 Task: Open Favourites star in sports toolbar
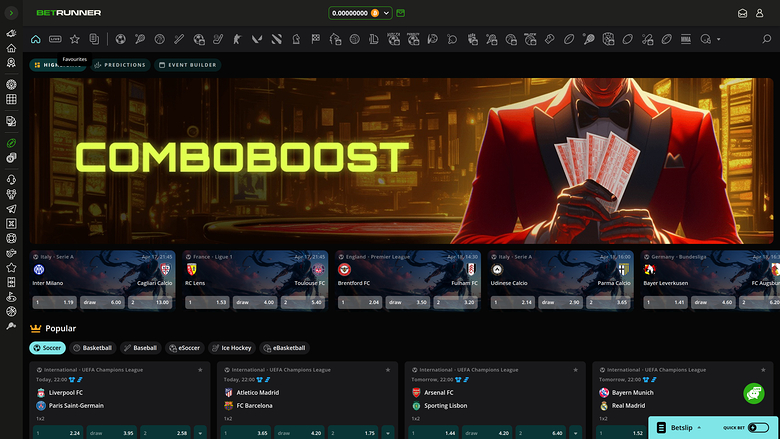click(x=75, y=39)
